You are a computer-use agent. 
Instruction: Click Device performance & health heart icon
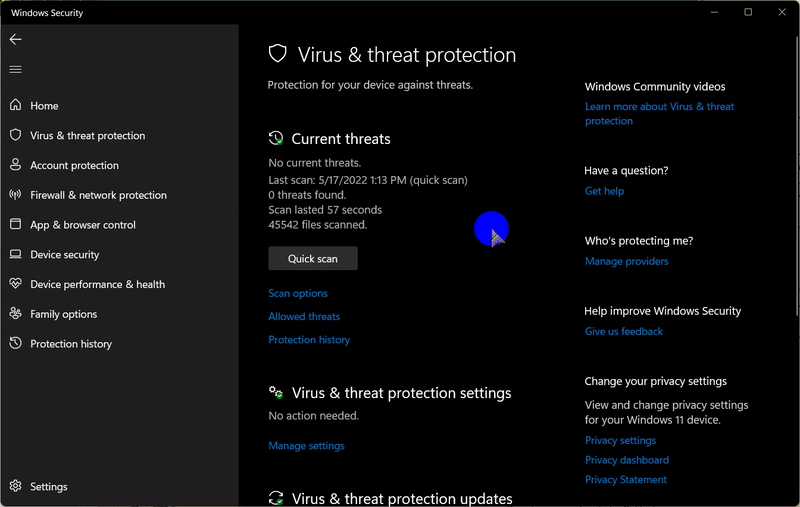click(15, 284)
